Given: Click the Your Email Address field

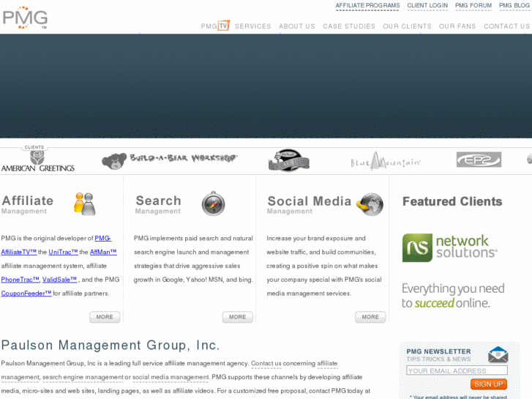Looking at the screenshot, I should [x=457, y=370].
